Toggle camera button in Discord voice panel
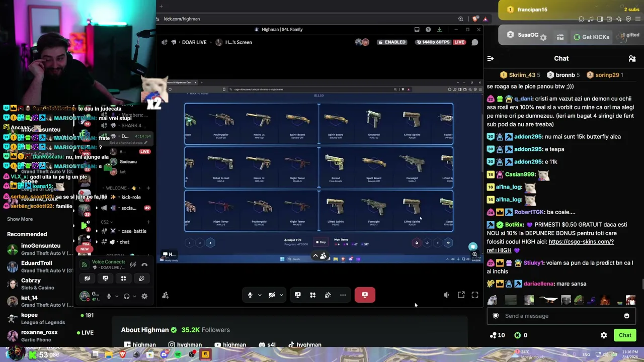Image resolution: width=644 pixels, height=362 pixels. pyautogui.click(x=88, y=278)
